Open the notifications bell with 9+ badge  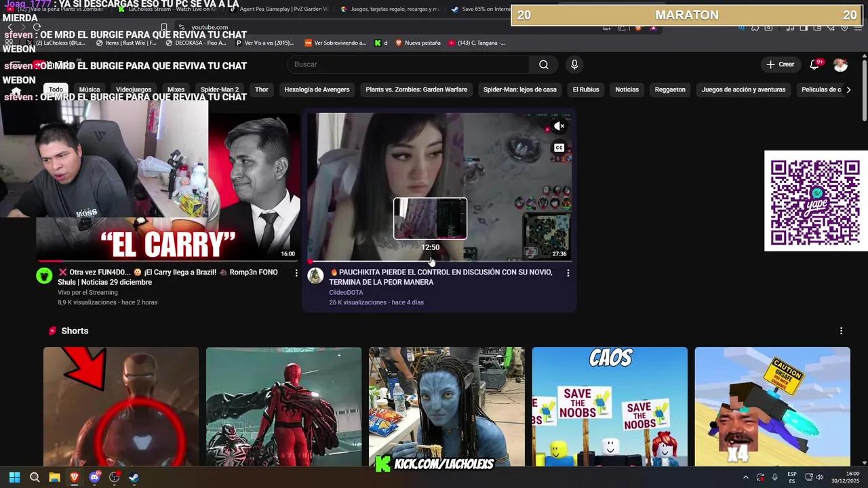(x=814, y=64)
